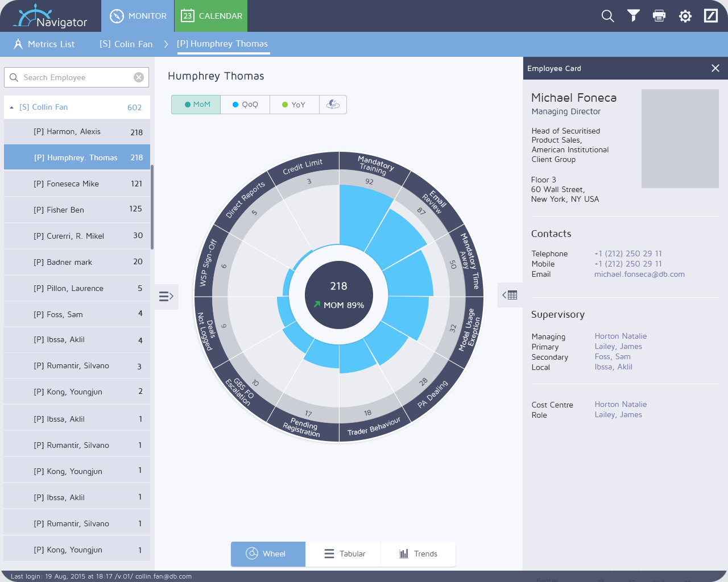Image resolution: width=728 pixels, height=582 pixels.
Task: Click the globe chart icon beside YoY
Action: (x=333, y=105)
